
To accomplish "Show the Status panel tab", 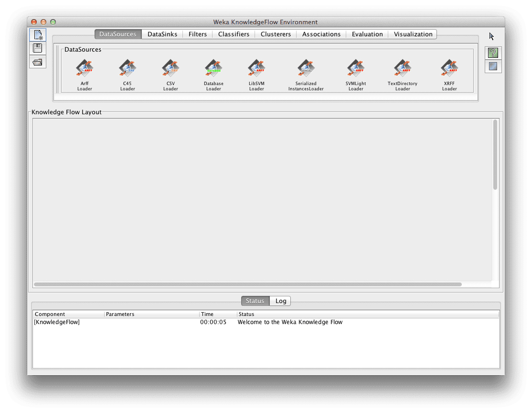I will point(255,301).
